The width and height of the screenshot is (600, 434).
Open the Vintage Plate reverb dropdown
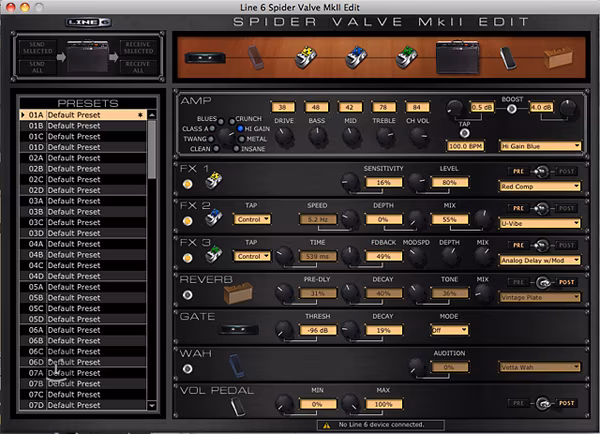pos(540,297)
